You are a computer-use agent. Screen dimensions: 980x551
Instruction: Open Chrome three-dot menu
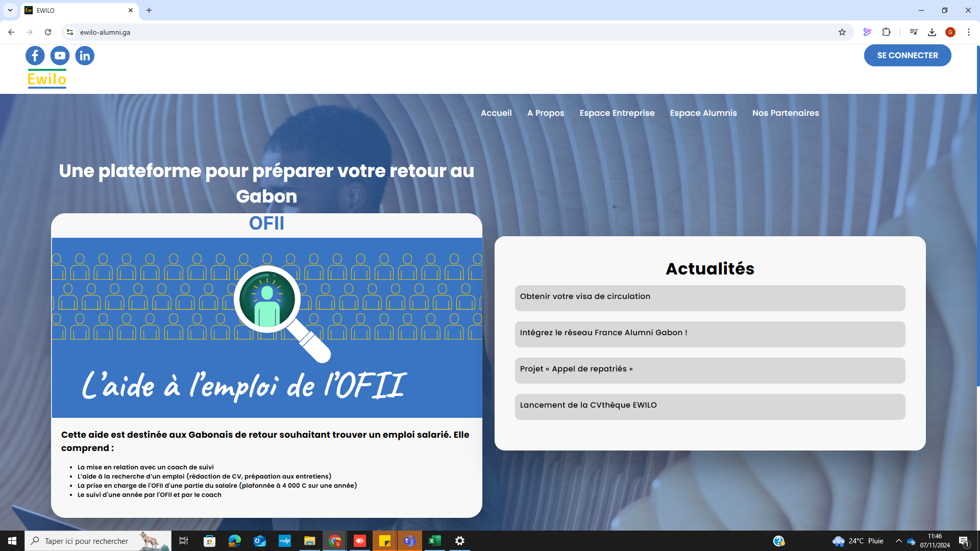[x=969, y=32]
